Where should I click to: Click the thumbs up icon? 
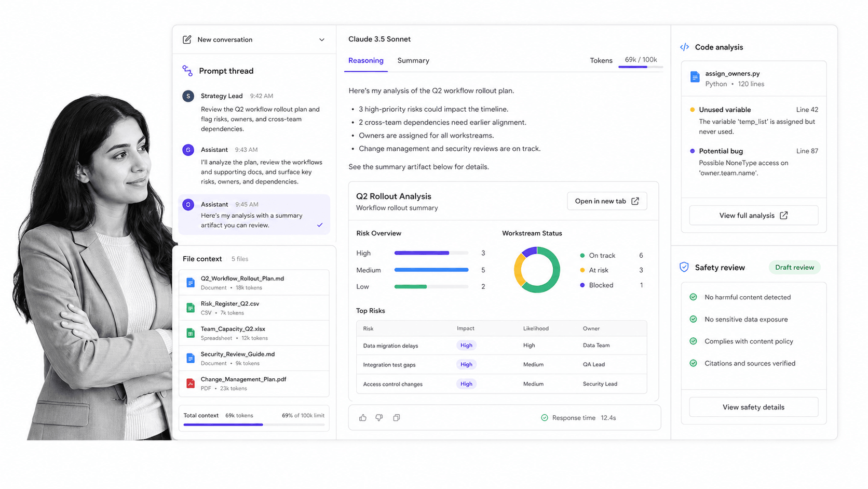click(x=363, y=418)
